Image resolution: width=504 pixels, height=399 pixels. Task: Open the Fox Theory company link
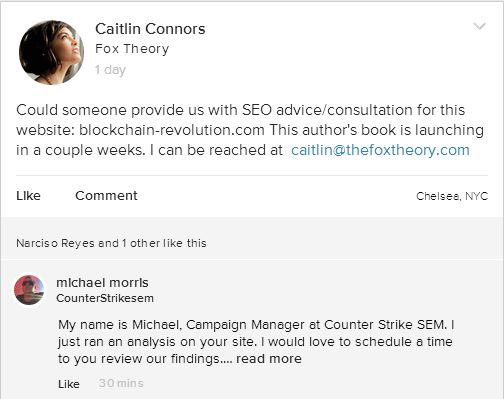[x=132, y=49]
